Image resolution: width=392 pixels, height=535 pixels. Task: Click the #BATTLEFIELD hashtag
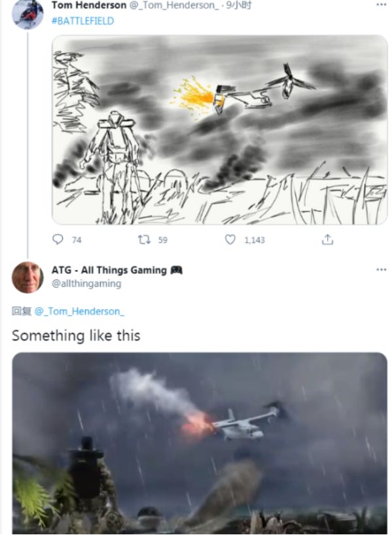pos(83,21)
